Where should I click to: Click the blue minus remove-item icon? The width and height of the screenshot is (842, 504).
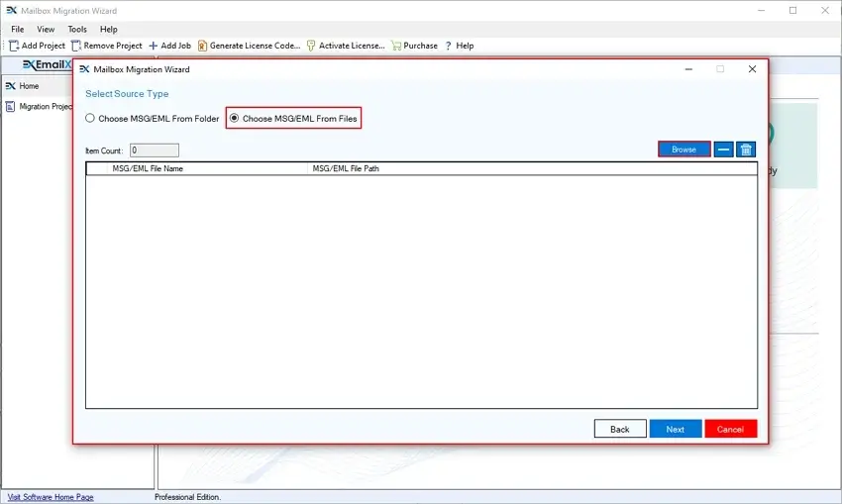coord(723,150)
